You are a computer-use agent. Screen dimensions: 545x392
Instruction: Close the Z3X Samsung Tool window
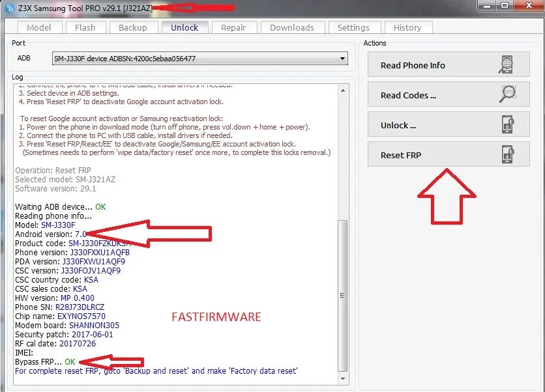[529, 6]
